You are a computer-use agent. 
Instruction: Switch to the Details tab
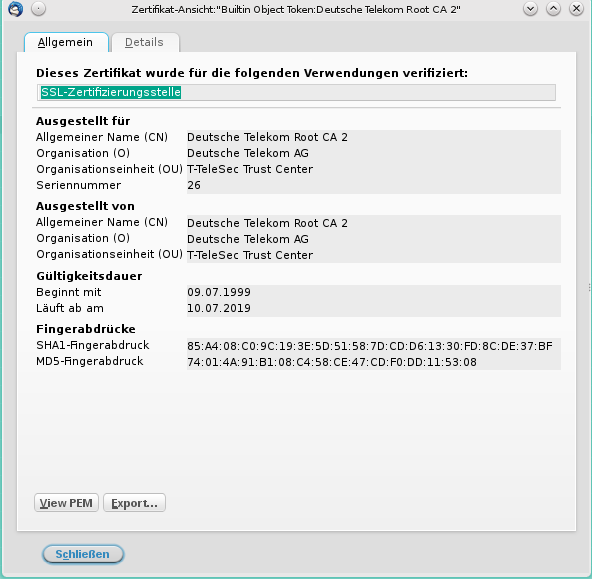145,42
